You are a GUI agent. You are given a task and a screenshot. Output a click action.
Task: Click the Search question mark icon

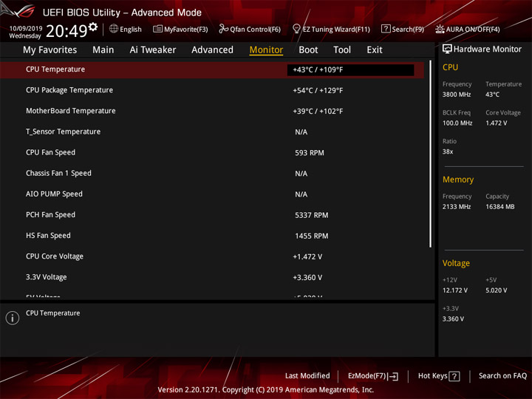point(386,29)
